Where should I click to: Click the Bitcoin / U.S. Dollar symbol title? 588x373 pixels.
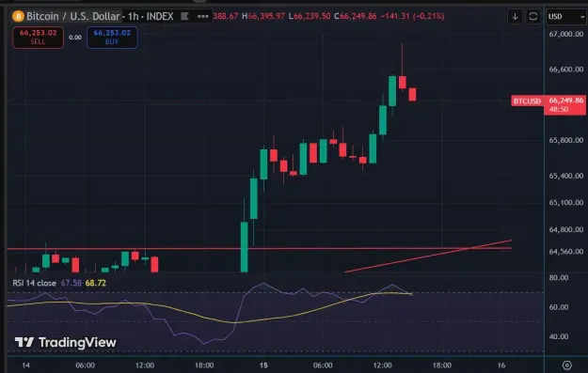[x=73, y=17]
